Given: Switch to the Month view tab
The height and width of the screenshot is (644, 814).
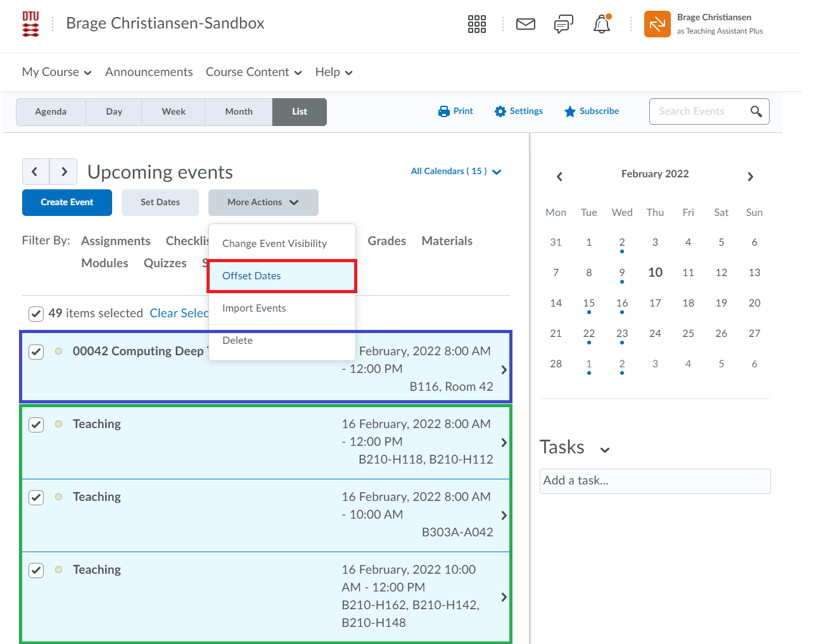Looking at the screenshot, I should (x=239, y=112).
